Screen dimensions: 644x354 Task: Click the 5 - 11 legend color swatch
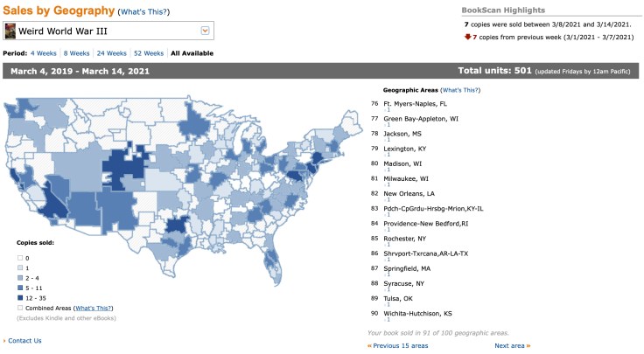pyautogui.click(x=19, y=288)
